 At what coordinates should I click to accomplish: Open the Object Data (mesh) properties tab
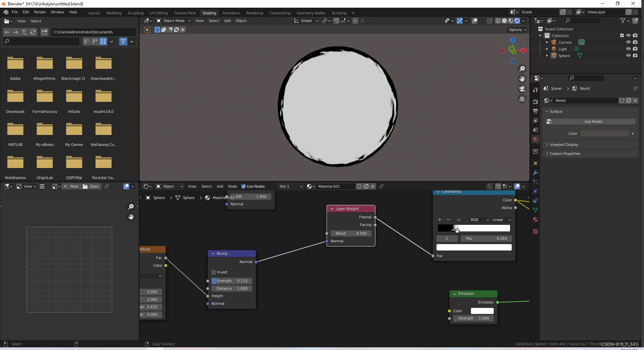[535, 210]
